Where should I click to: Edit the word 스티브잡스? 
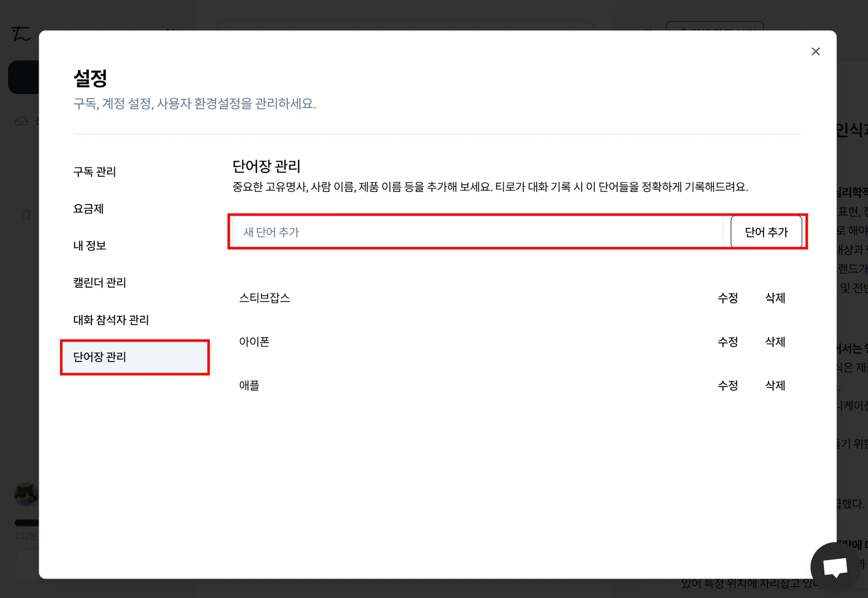click(727, 298)
